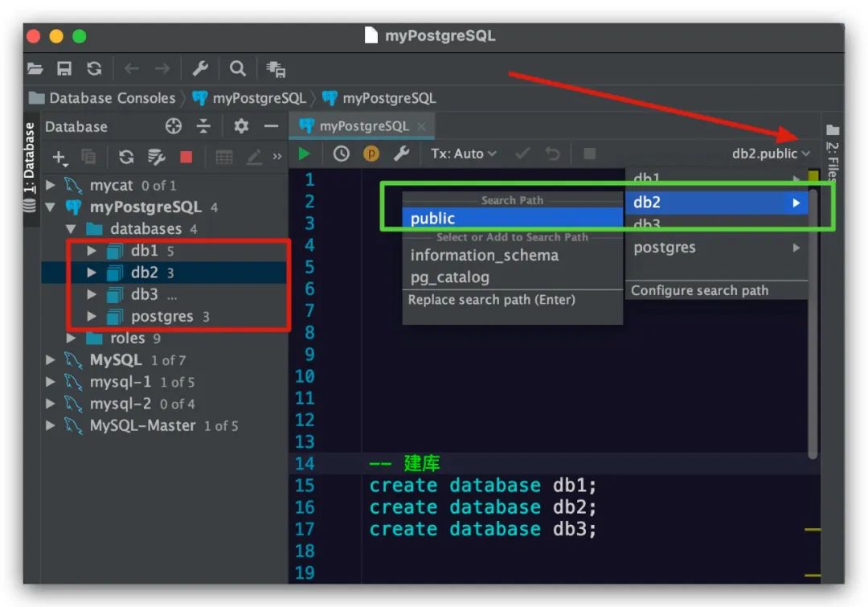Locate in tree using the crosshair icon
Screen dimensions: 868x607
(x=174, y=126)
